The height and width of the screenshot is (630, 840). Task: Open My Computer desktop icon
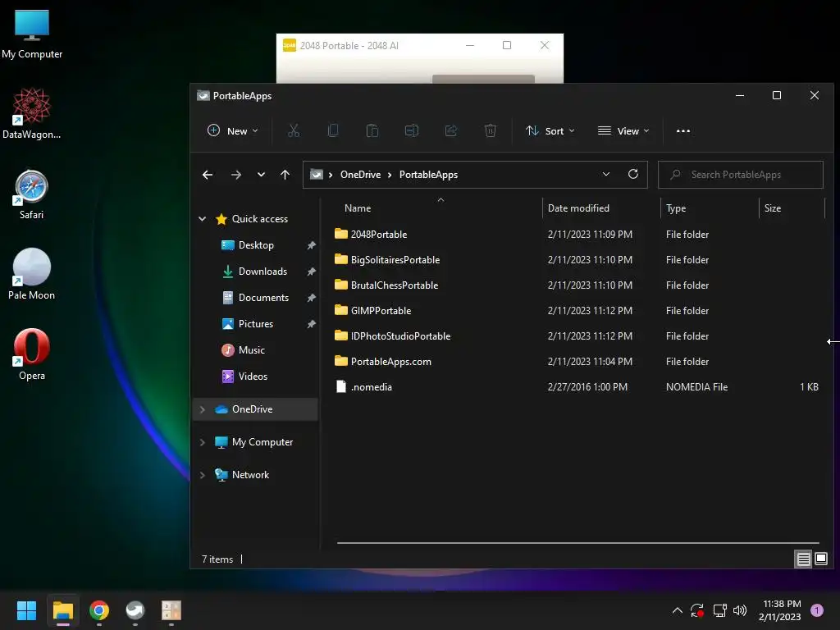pos(32,34)
